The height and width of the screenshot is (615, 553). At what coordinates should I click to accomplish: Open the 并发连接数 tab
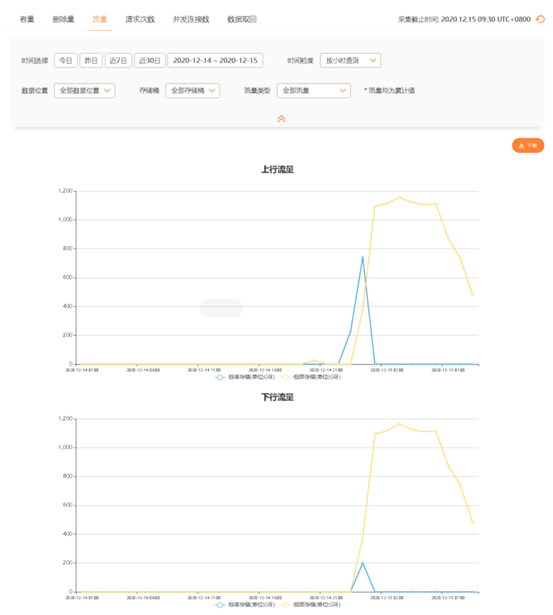[x=191, y=19]
